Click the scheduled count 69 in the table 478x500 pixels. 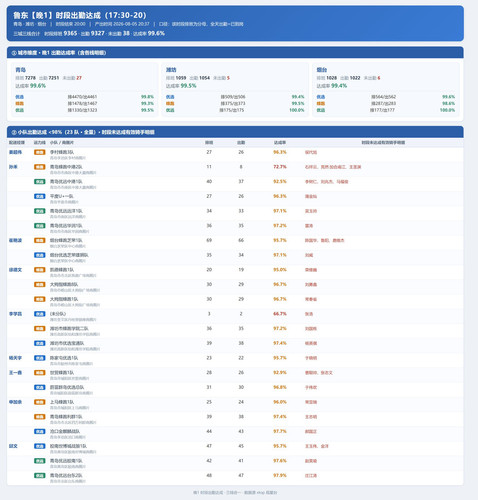[209, 240]
